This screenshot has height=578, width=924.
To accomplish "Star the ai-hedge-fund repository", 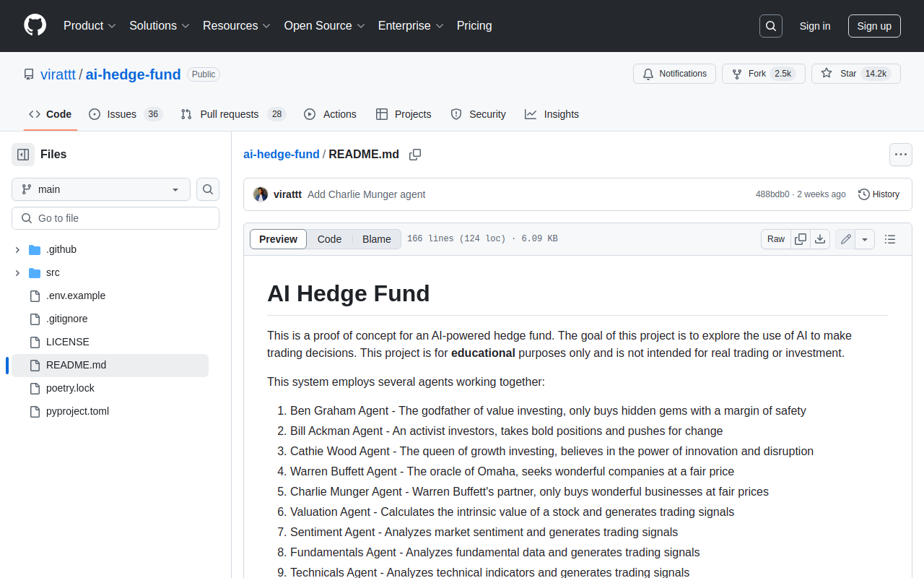I will [x=856, y=74].
